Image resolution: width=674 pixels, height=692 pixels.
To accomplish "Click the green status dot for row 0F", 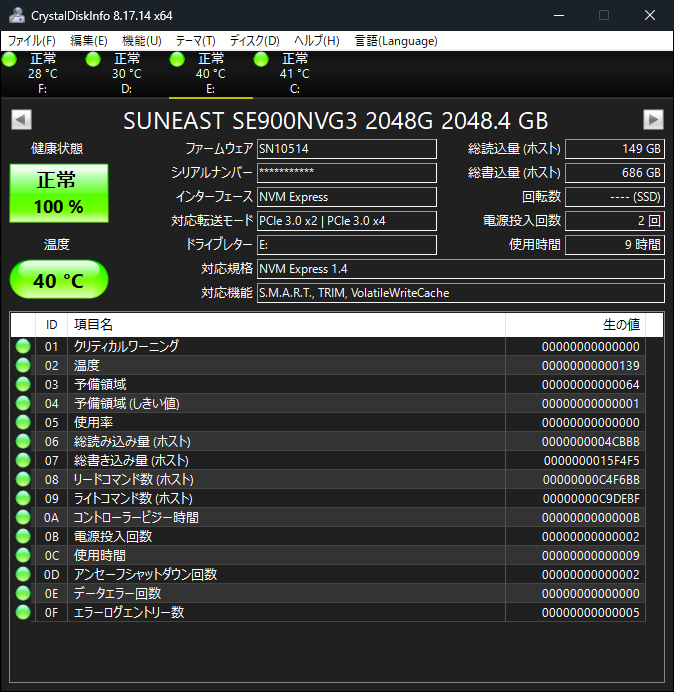I will pos(23,612).
